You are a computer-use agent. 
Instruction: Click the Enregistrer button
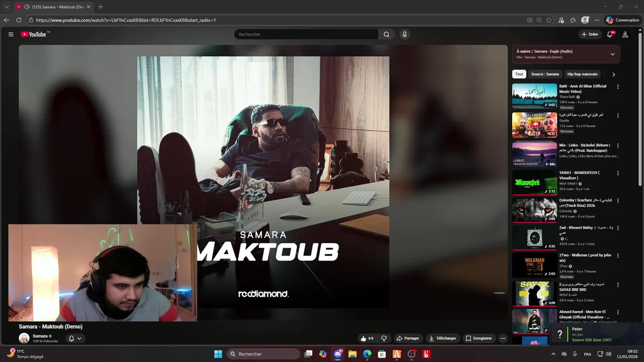[478, 338]
